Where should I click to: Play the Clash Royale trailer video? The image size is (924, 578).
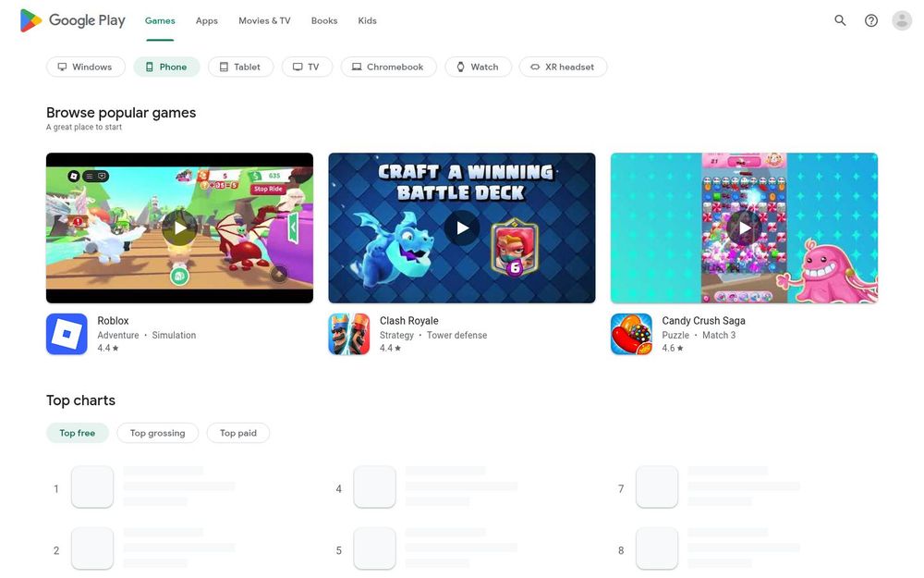coord(461,228)
